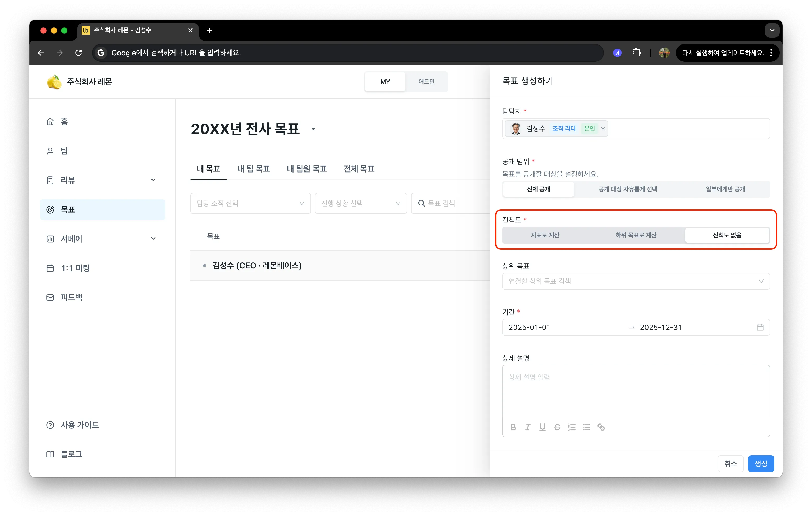
Task: Remove 김성수 tag with X icon
Action: (603, 128)
